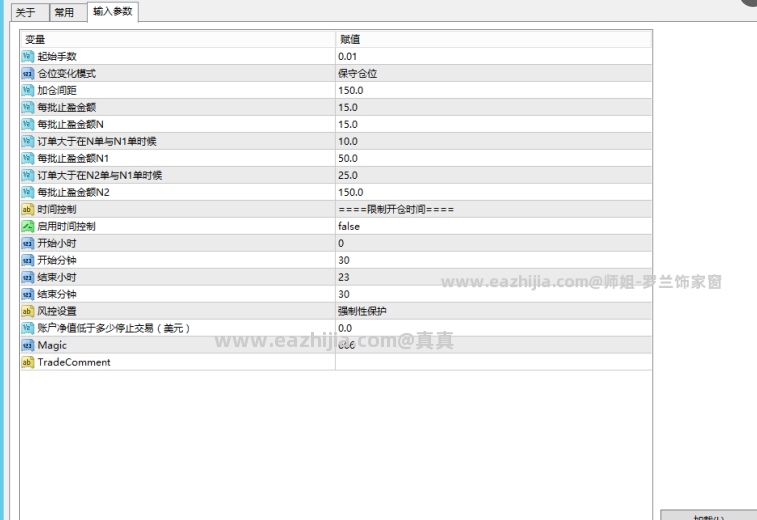Click the integer icon beside 开始小时
This screenshot has width=757, height=520.
28,243
